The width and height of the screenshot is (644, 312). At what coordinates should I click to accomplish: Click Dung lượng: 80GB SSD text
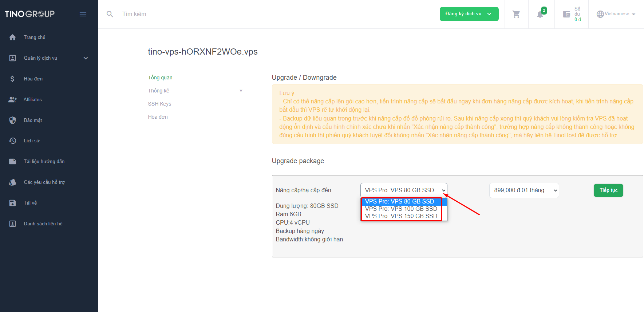[x=307, y=206]
